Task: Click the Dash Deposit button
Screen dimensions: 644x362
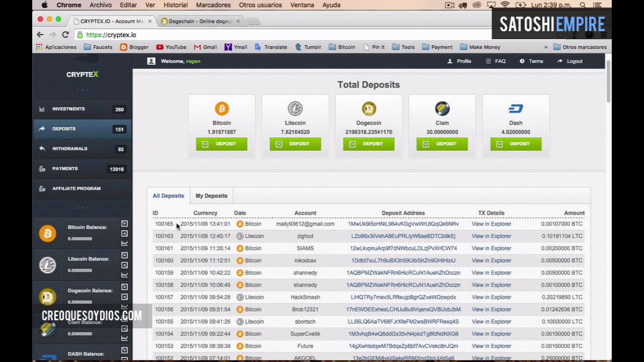Action: (x=516, y=144)
